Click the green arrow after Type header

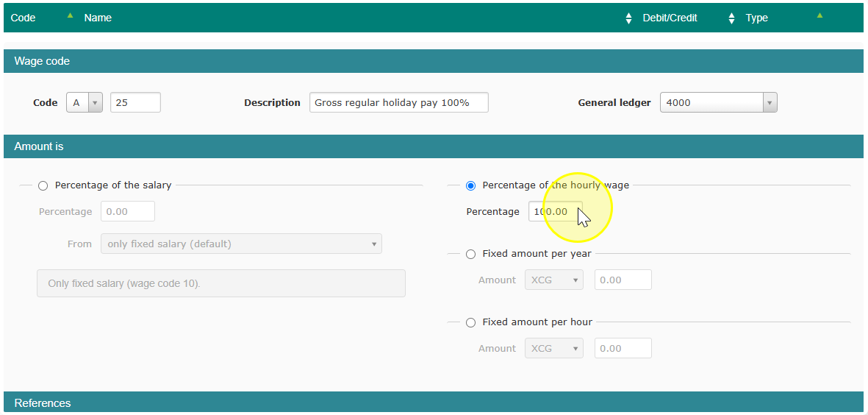(x=819, y=15)
